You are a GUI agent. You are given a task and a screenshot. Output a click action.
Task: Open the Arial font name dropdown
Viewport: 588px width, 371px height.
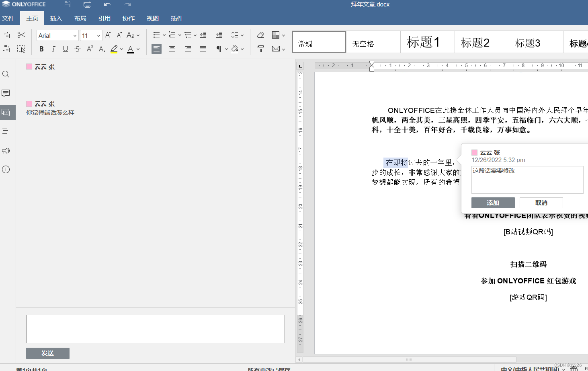point(75,36)
